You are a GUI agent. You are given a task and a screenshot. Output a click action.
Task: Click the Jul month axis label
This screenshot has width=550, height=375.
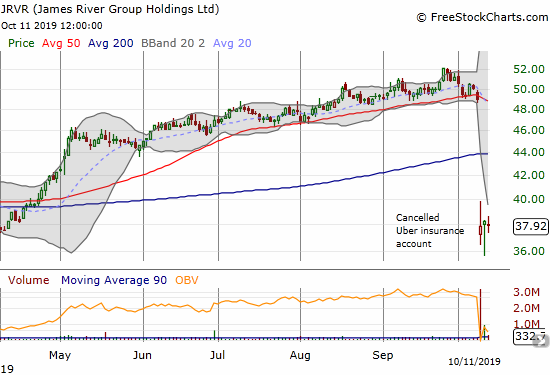click(x=217, y=355)
